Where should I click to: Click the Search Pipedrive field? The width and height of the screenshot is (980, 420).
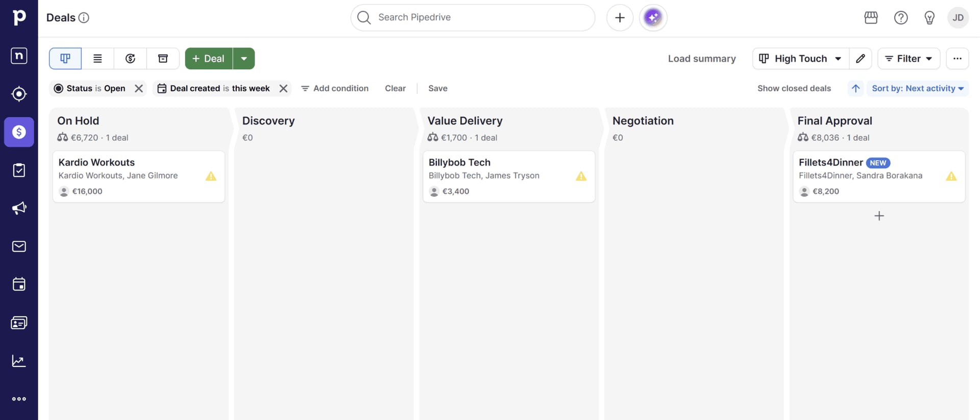pos(473,17)
